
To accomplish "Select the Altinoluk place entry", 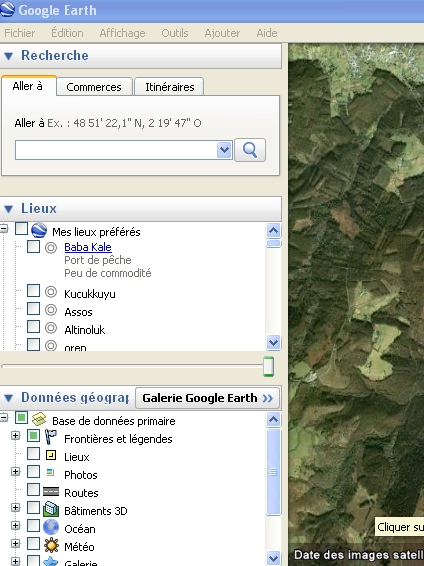I will pos(84,330).
